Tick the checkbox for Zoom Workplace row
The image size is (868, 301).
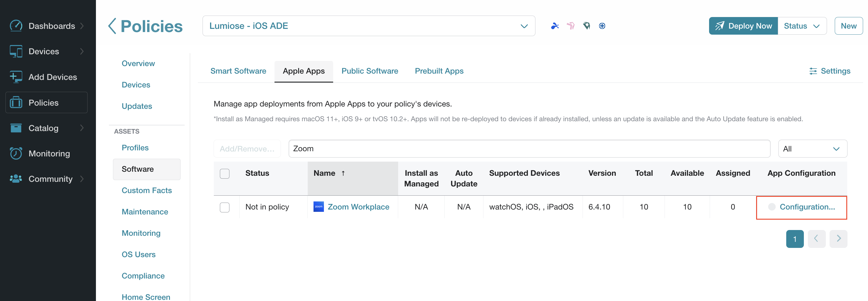click(x=225, y=207)
